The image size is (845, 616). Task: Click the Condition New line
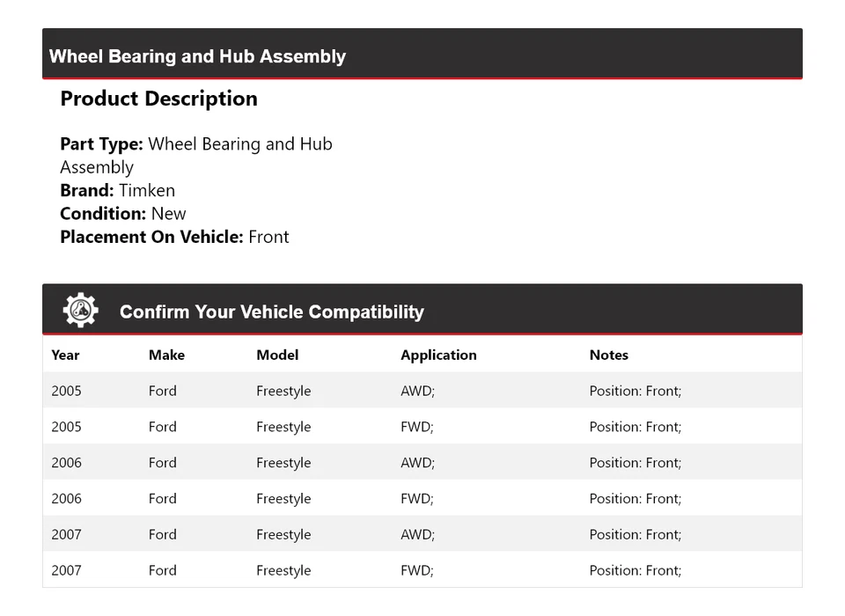point(123,214)
